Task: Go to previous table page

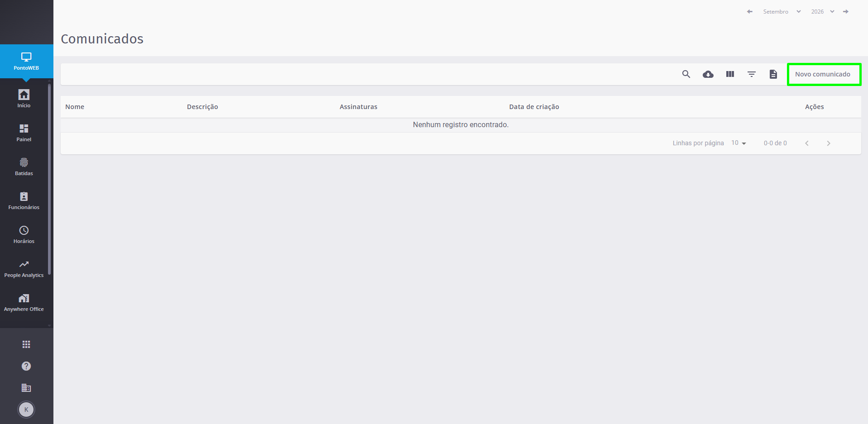Action: pos(807,143)
